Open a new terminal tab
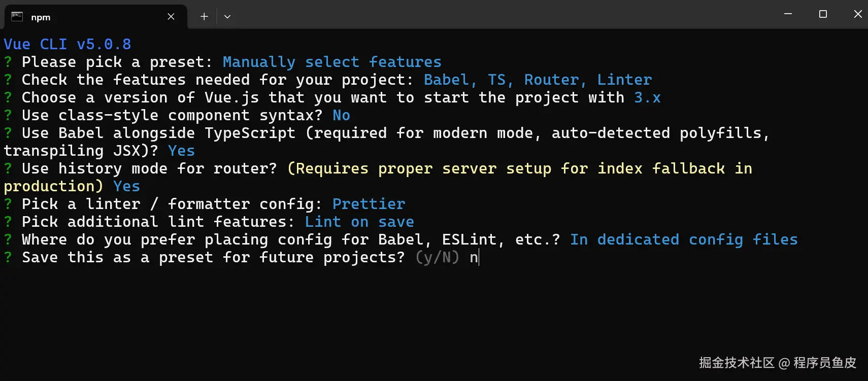The image size is (868, 381). pos(204,17)
